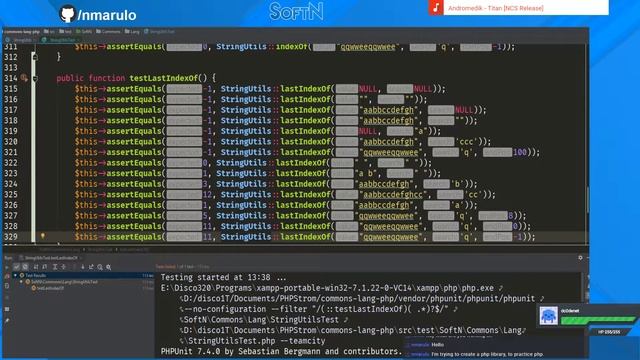Click the value 100 on line 321
Viewport: 640px width, 360px height.
point(520,152)
